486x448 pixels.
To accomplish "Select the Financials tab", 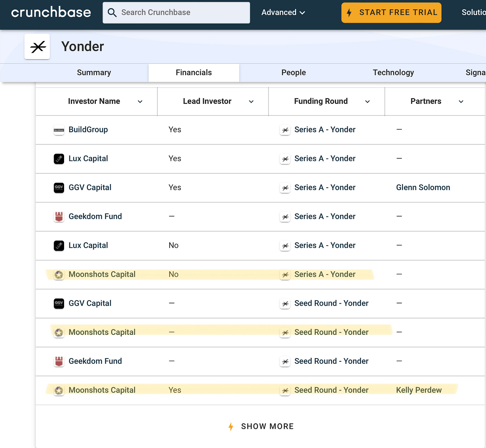I will 194,72.
